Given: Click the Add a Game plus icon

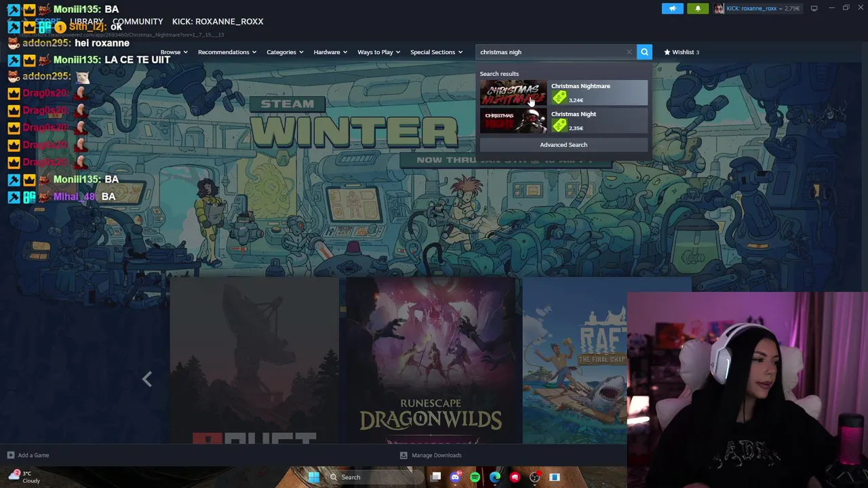Looking at the screenshot, I should pyautogui.click(x=10, y=455).
